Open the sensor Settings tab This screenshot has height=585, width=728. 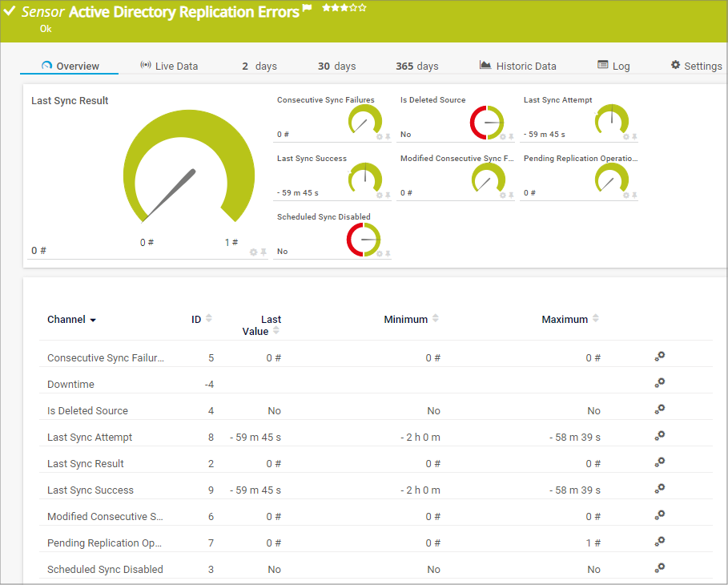click(696, 66)
